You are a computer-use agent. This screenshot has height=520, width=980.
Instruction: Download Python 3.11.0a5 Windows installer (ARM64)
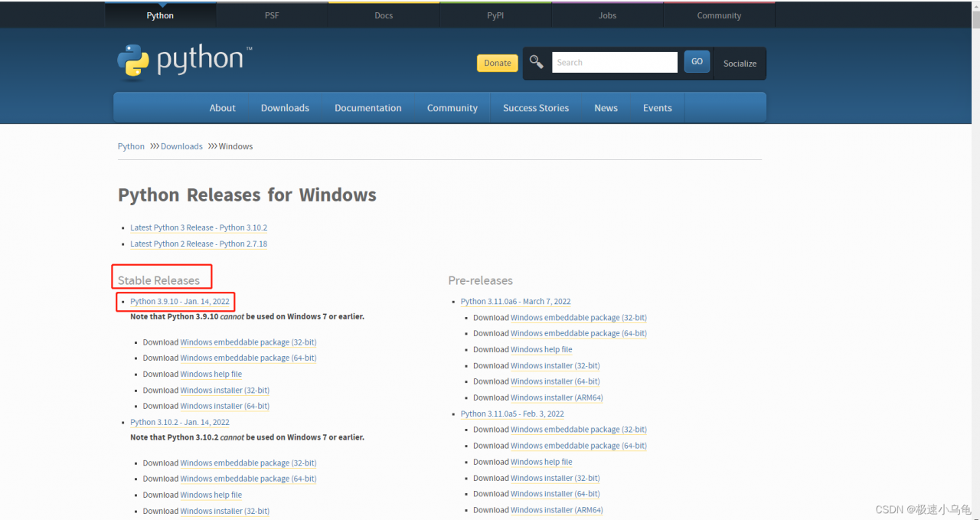557,510
